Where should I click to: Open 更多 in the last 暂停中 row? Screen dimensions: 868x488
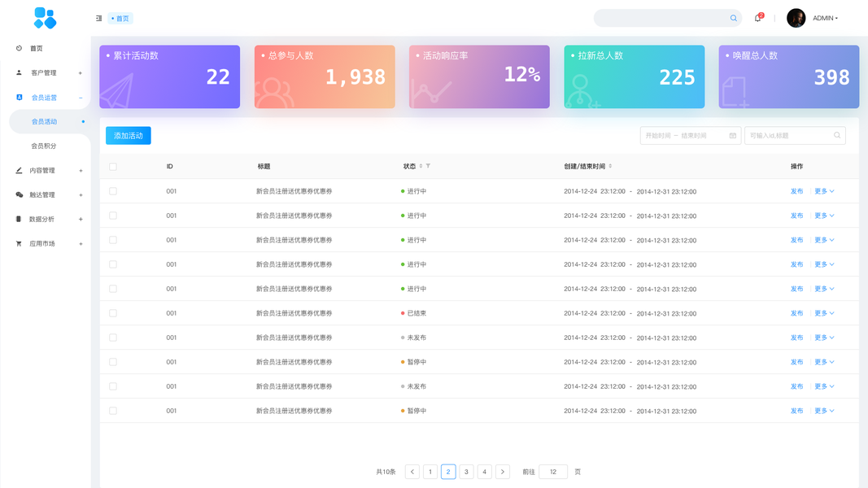tap(824, 411)
